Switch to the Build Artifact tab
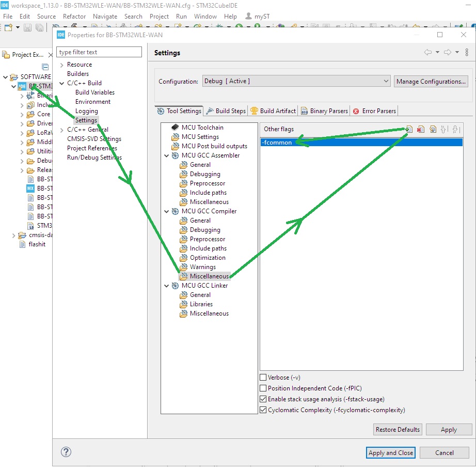Viewport: 476px width, 471px height. click(273, 111)
